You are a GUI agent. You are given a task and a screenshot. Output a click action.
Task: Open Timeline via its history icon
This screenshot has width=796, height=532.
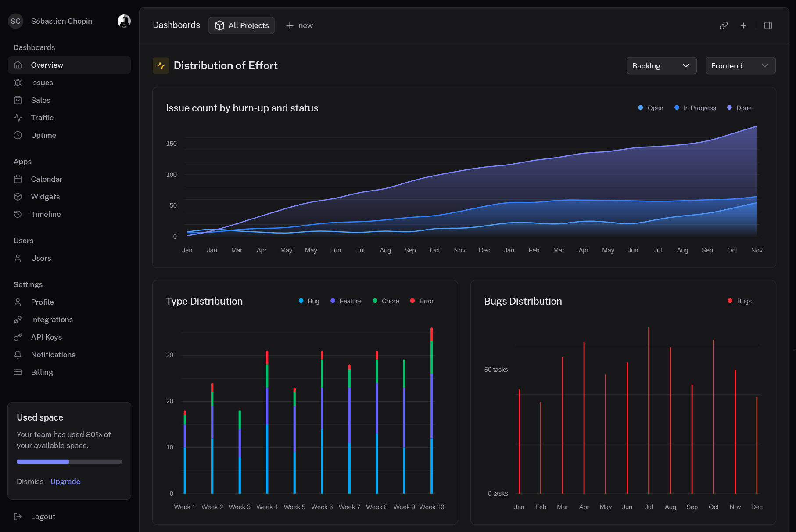tap(18, 214)
